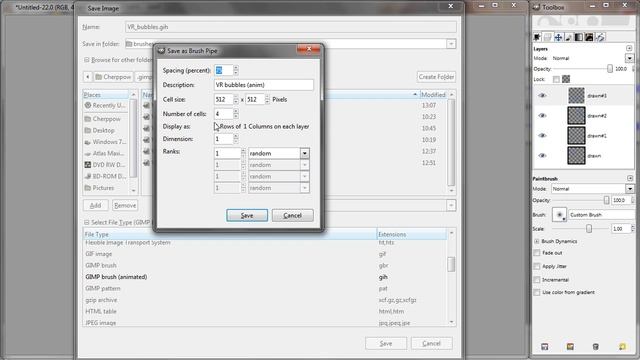Click Add bookmark button under Places
Image resolution: width=640 pixels, height=360 pixels.
96,205
